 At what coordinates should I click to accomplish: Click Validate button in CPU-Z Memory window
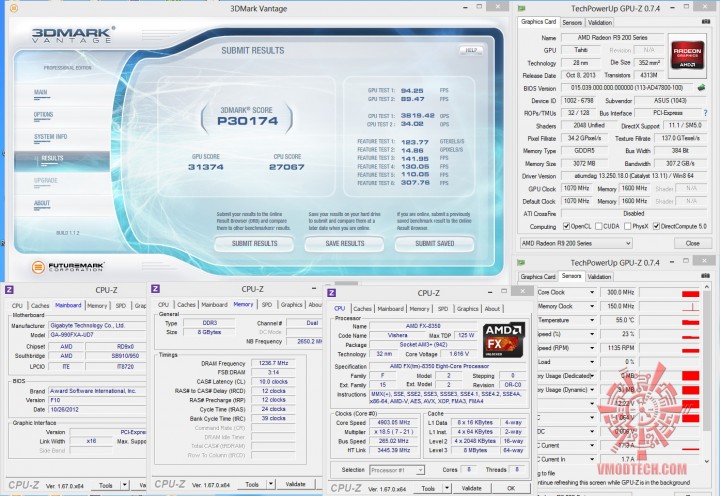point(295,484)
